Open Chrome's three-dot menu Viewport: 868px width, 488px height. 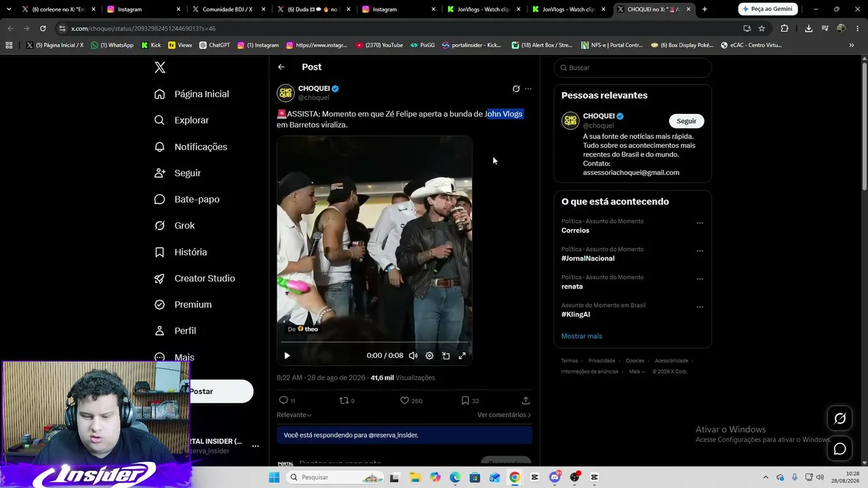pyautogui.click(x=858, y=28)
